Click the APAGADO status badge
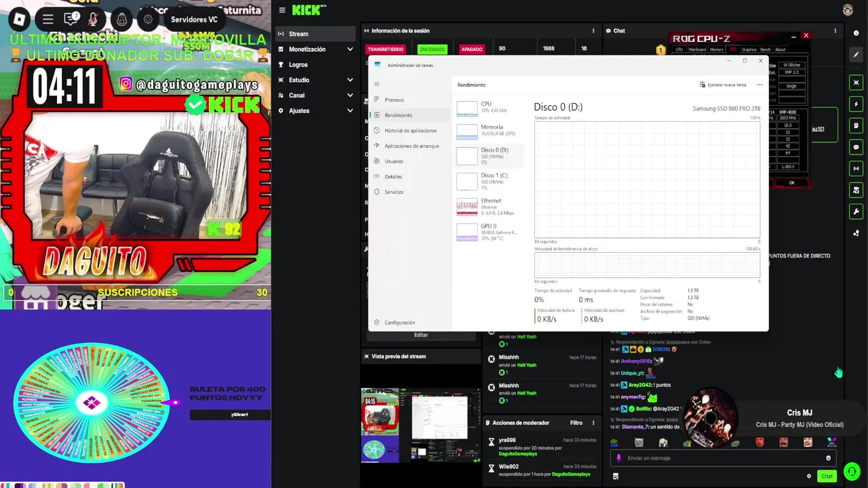The height and width of the screenshot is (488, 868). click(x=471, y=49)
